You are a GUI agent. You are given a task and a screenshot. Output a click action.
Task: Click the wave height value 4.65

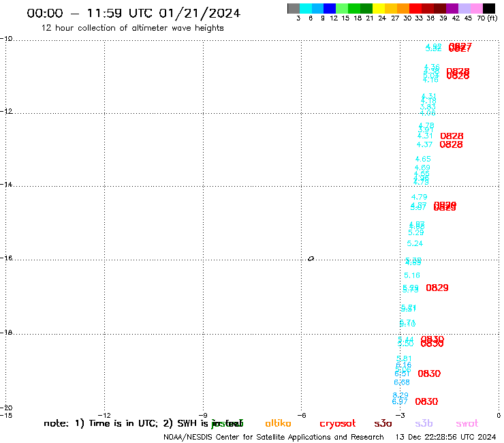click(x=423, y=159)
